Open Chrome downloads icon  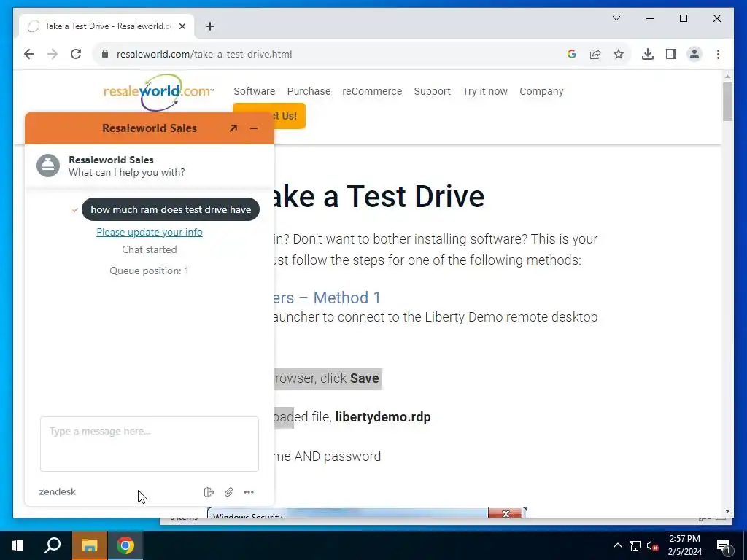(648, 54)
